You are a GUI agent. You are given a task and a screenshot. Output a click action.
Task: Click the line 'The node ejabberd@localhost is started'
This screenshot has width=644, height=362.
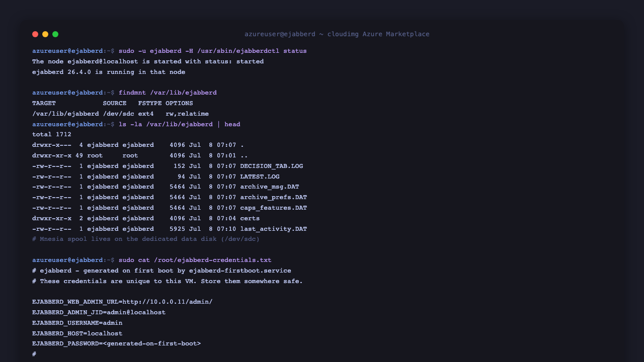(x=148, y=61)
